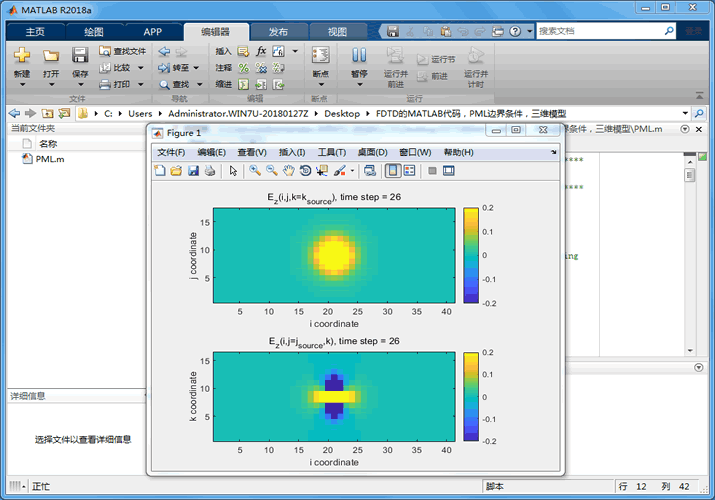
Task: Select PML.m in the current folder panel
Action: point(50,159)
